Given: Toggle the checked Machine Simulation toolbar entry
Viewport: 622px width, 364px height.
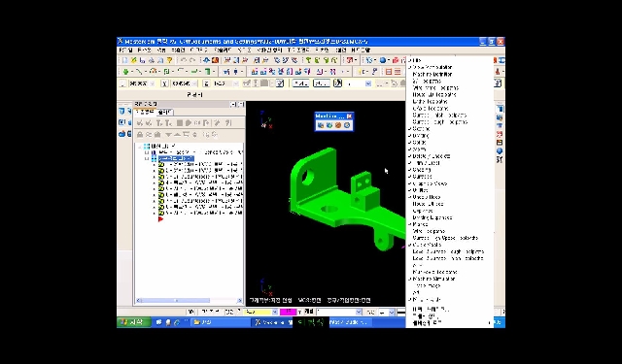Looking at the screenshot, I should [432, 279].
